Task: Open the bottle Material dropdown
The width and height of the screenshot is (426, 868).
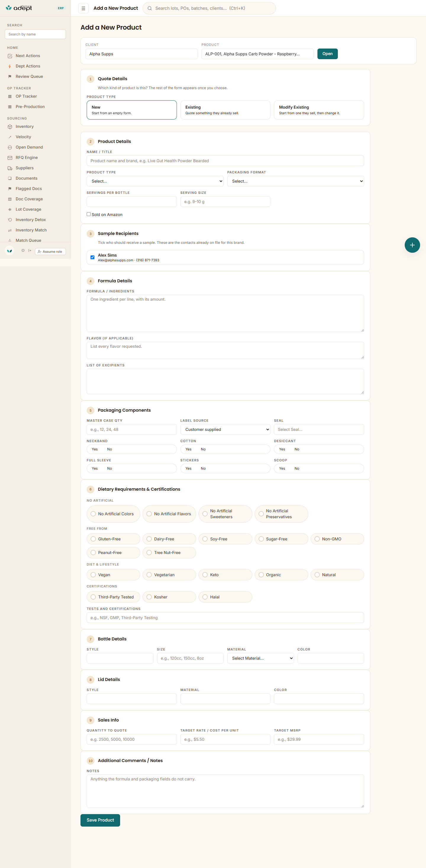Action: 260,658
